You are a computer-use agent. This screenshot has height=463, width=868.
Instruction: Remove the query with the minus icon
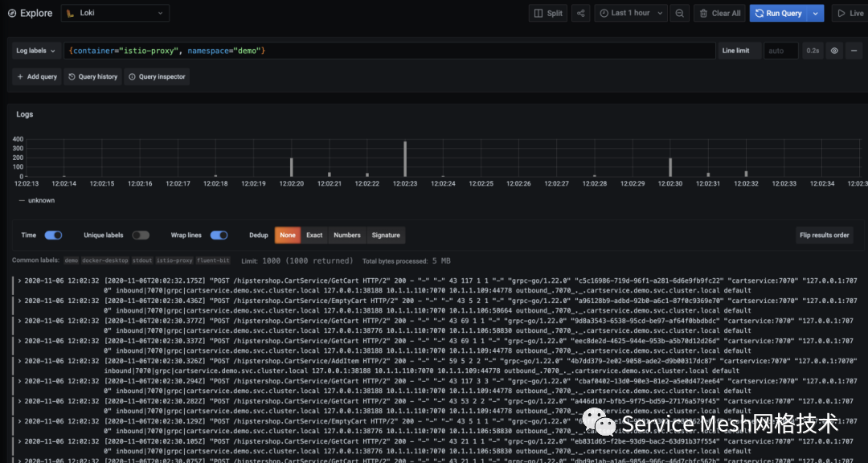[854, 51]
